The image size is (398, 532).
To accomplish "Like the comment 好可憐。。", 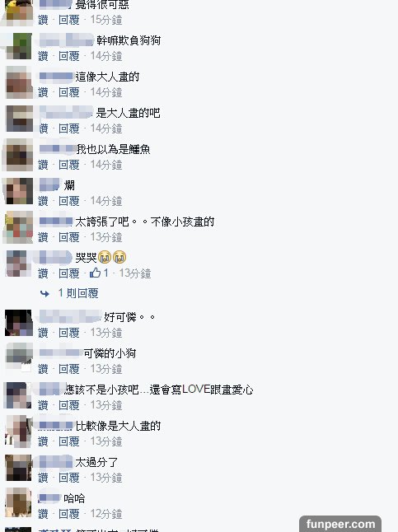I will [x=43, y=333].
